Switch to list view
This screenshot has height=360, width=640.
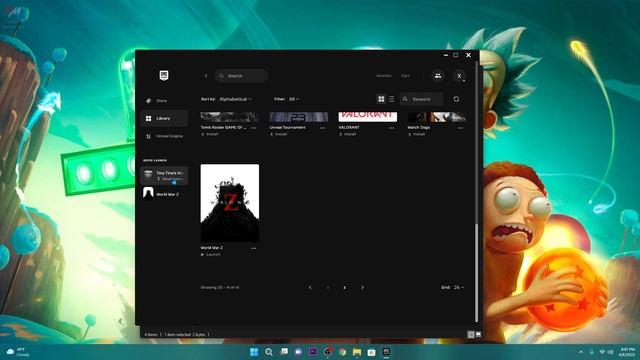click(391, 99)
